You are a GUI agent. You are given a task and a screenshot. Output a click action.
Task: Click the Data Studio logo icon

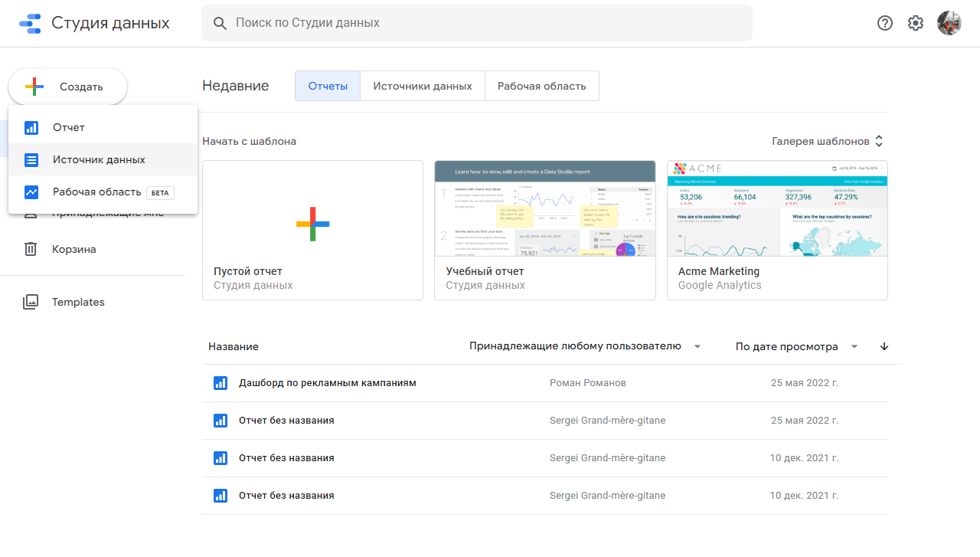(30, 24)
